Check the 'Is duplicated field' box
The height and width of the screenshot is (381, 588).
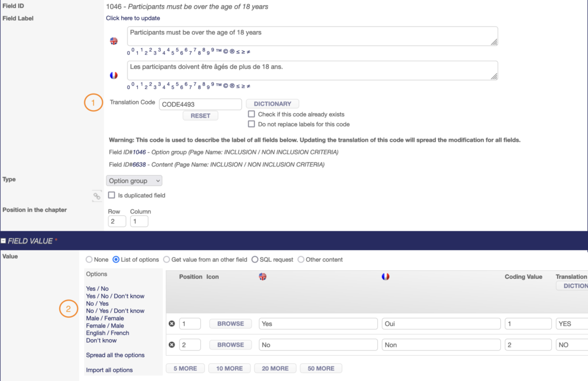[112, 196]
